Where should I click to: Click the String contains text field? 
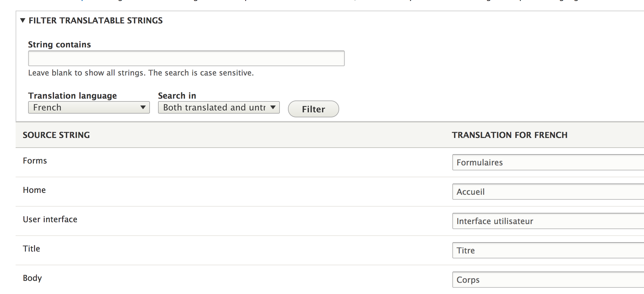(186, 58)
